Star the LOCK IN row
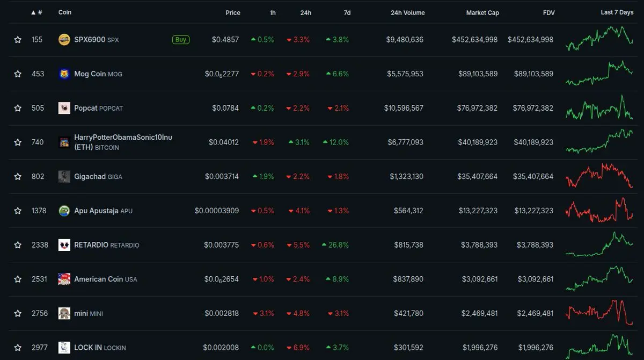This screenshot has height=360, width=644. pyautogui.click(x=18, y=348)
